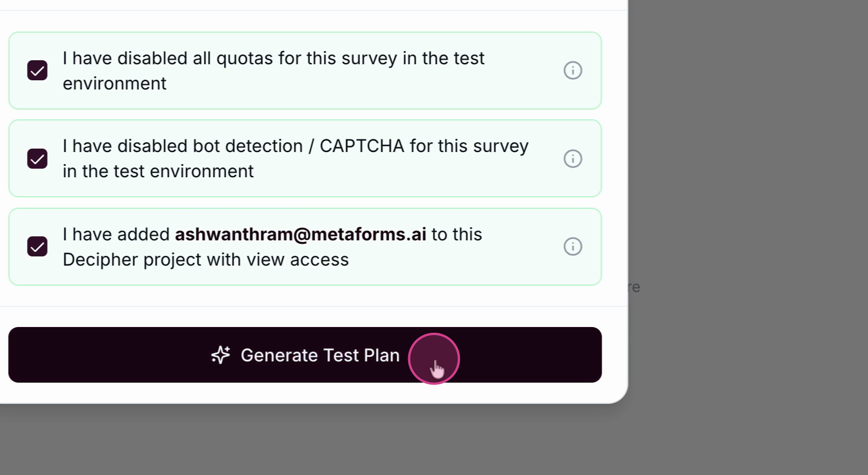Click the "I have added" label text
The image size is (868, 475).
pyautogui.click(x=116, y=235)
